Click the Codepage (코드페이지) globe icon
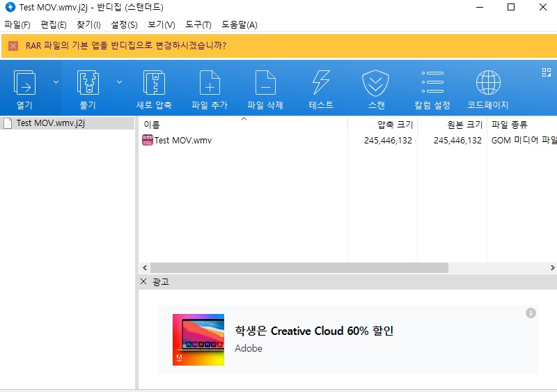This screenshot has width=557, height=392. pyautogui.click(x=488, y=82)
